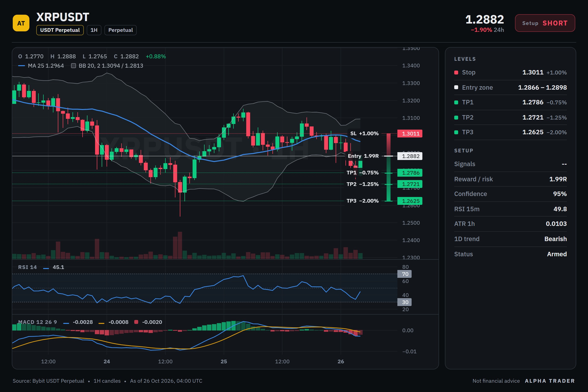Image resolution: width=588 pixels, height=392 pixels.
Task: Click the RSI 70 overbought level label
Action: 404,274
